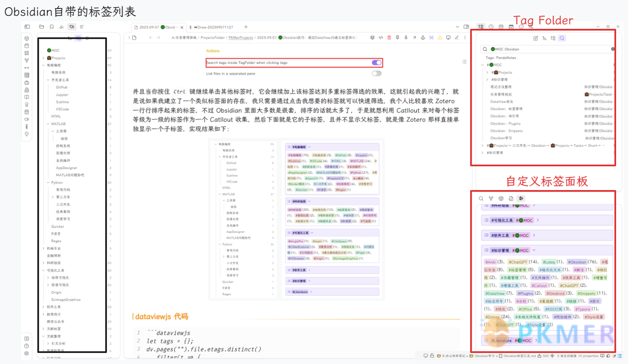Click new note icon in Tag Folder panel
This screenshot has width=628, height=364.
coord(535,38)
